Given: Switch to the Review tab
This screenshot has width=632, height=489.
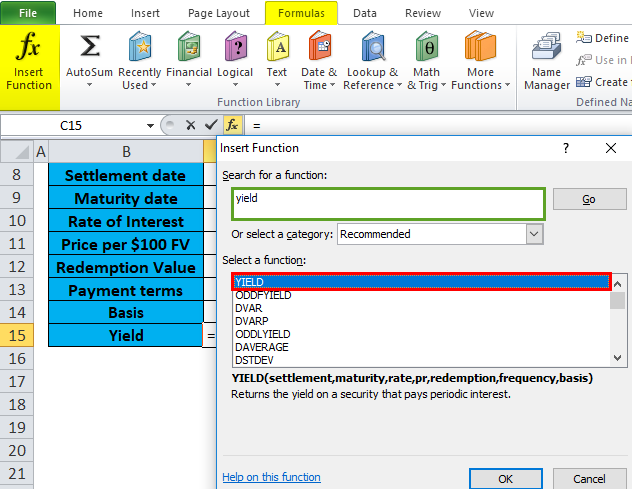Looking at the screenshot, I should click(423, 13).
